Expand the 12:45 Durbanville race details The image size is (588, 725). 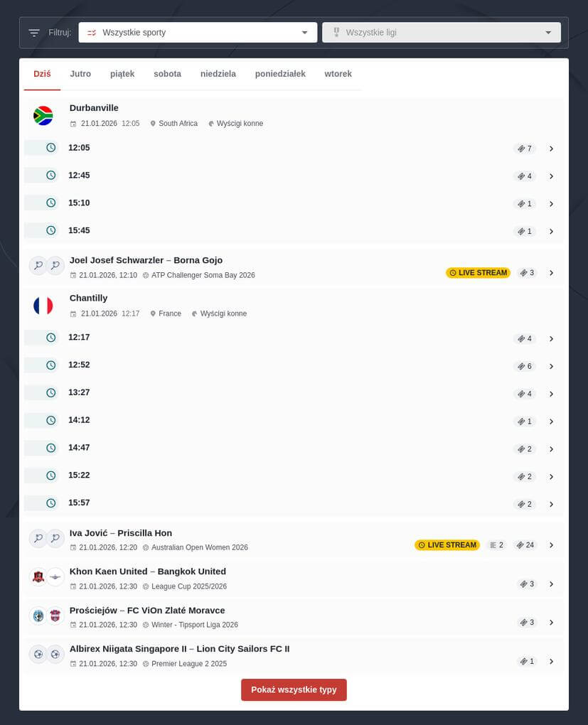coord(552,176)
